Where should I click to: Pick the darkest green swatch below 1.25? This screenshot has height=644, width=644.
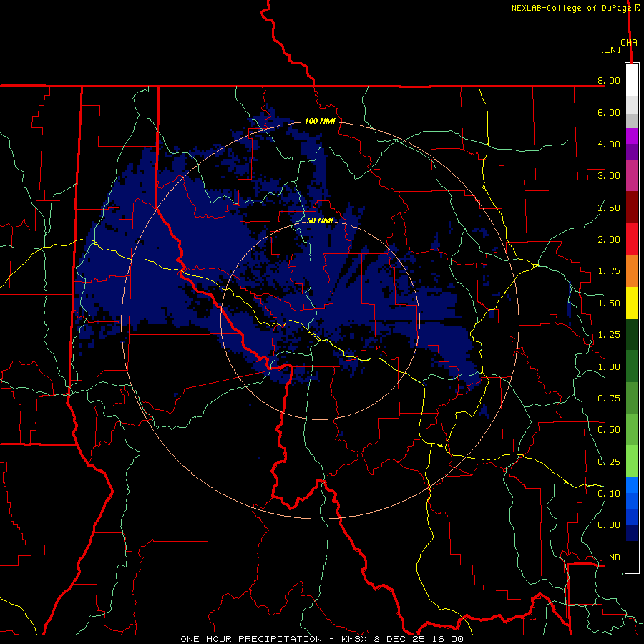click(x=632, y=334)
